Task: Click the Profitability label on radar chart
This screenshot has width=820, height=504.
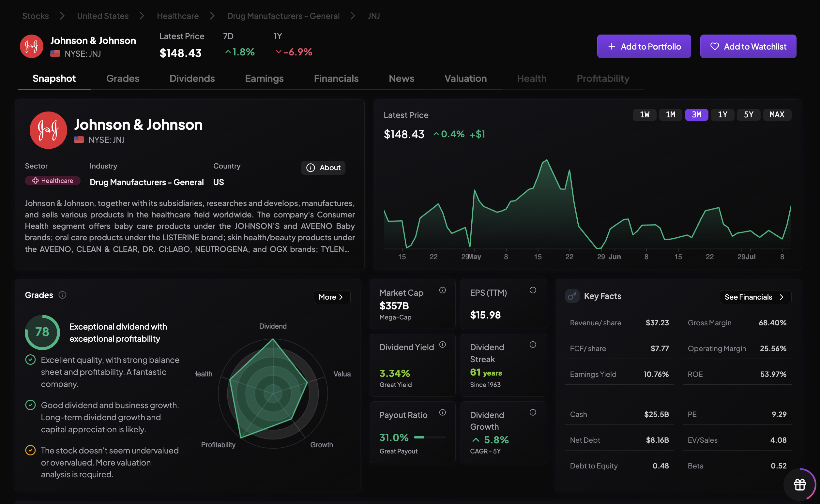Action: coord(218,445)
